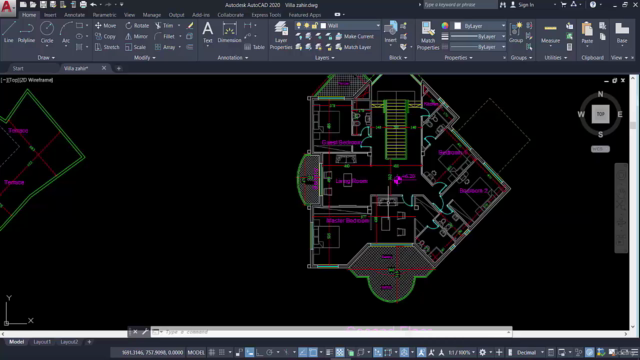Click the white color swatch beside ByLayer
This screenshot has height=360, width=640.
458,26
